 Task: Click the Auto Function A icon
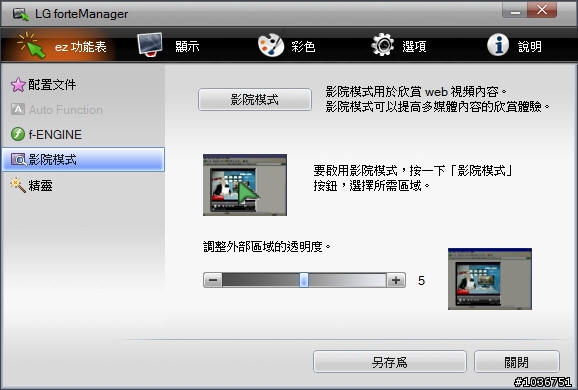click(18, 109)
